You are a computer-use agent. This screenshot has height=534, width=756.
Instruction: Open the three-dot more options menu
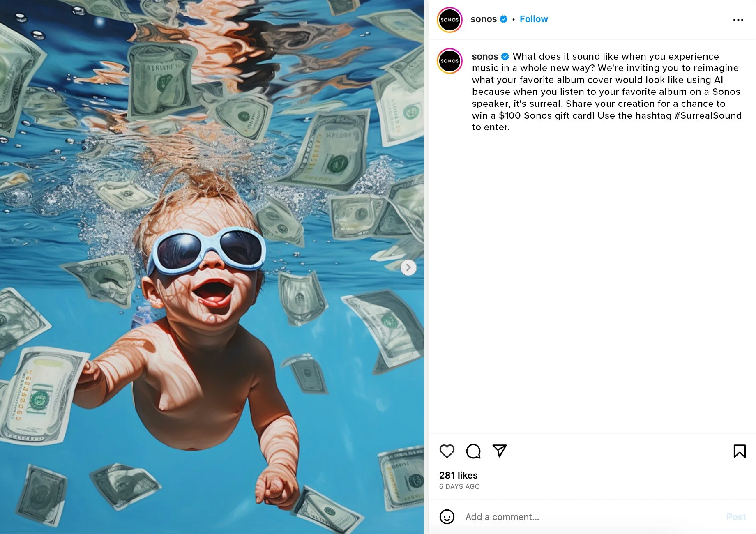(x=738, y=20)
